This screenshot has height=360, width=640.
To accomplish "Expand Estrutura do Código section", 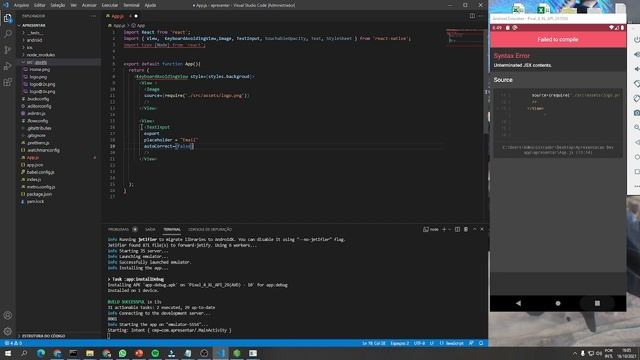I will tap(43, 336).
